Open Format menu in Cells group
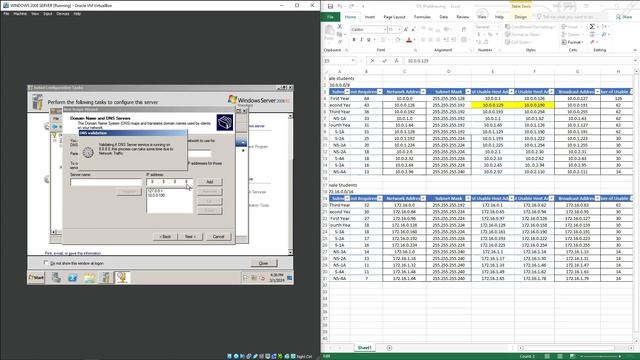 [572, 42]
